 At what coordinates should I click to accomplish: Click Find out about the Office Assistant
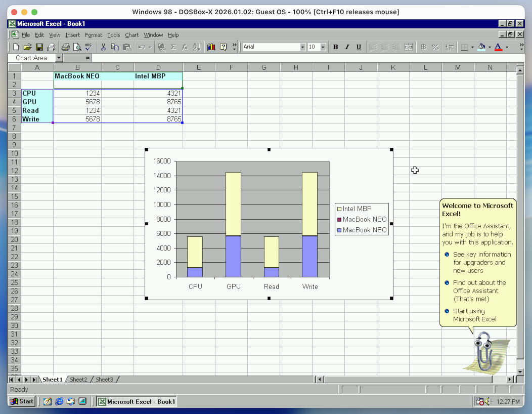click(x=479, y=291)
